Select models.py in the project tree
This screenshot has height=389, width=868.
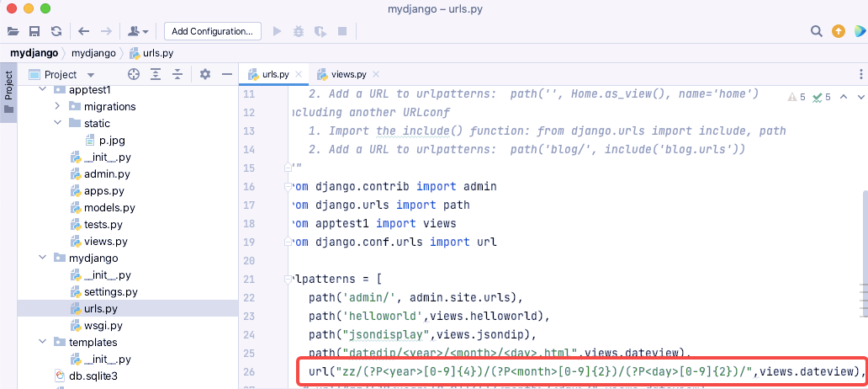(x=103, y=208)
